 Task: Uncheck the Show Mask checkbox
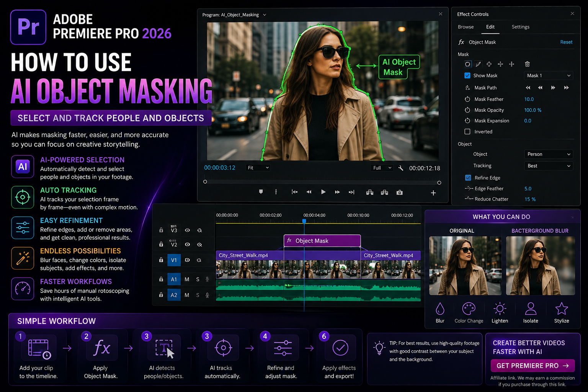pyautogui.click(x=467, y=75)
